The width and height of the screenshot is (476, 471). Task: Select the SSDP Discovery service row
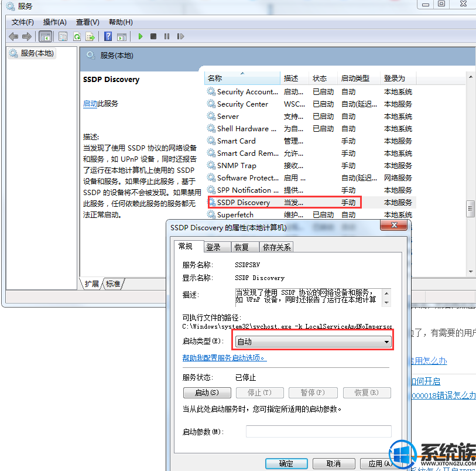click(x=311, y=202)
